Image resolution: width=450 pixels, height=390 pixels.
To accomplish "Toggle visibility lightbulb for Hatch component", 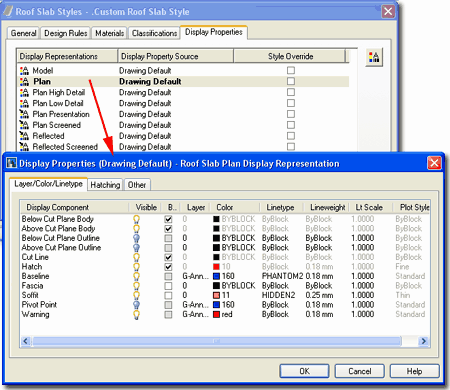I will point(136,267).
